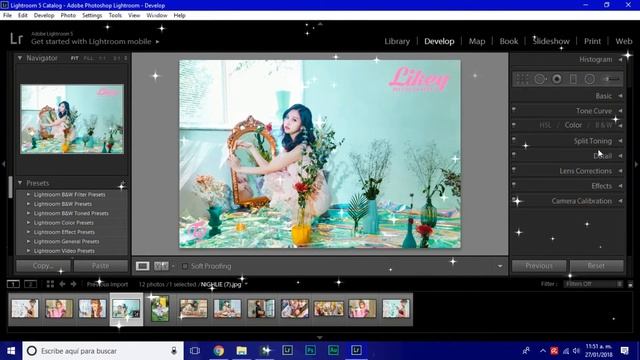Viewport: 640px width, 360px height.
Task: Go back using filmstrip left arrow
Action: (62, 284)
